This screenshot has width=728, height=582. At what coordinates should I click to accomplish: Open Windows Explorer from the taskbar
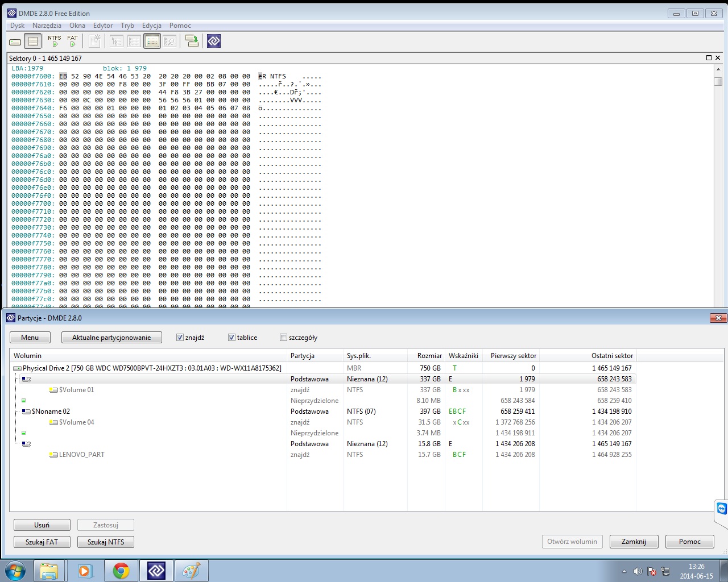tap(49, 571)
